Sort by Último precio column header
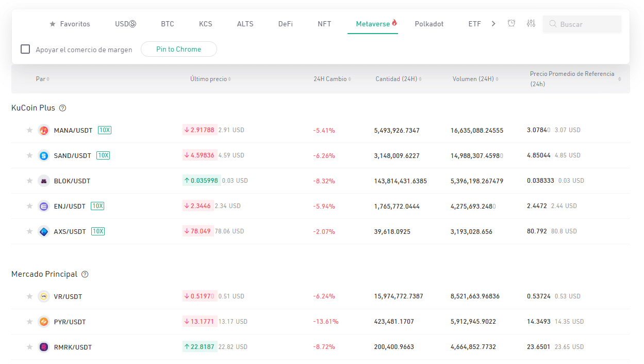644x364 pixels. tap(210, 79)
